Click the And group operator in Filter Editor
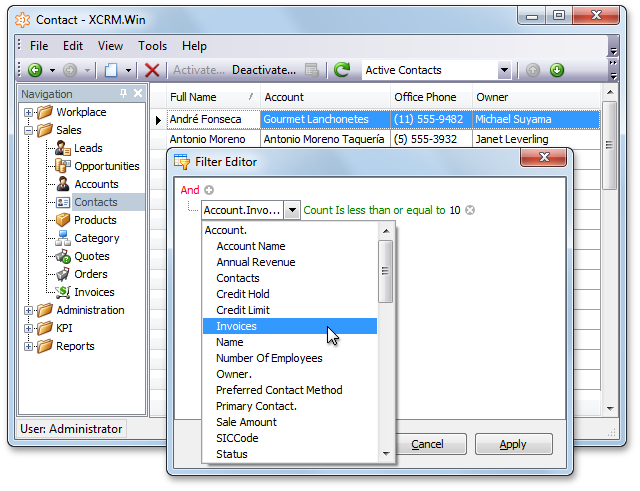 tap(190, 190)
